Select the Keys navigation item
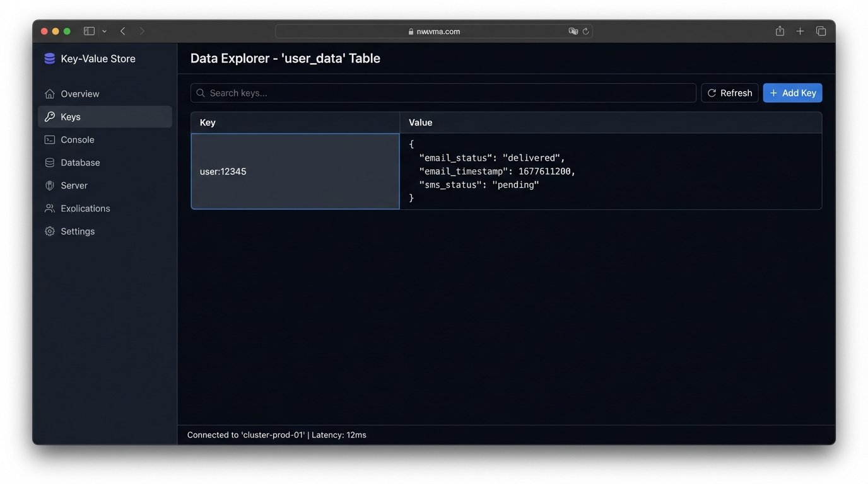 pyautogui.click(x=70, y=117)
